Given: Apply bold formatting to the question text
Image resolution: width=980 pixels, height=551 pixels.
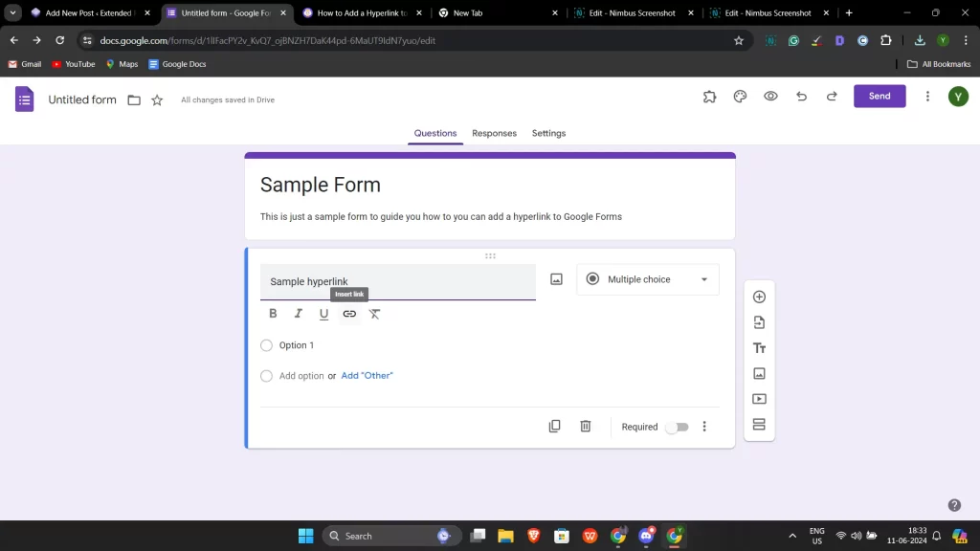Looking at the screenshot, I should [273, 314].
